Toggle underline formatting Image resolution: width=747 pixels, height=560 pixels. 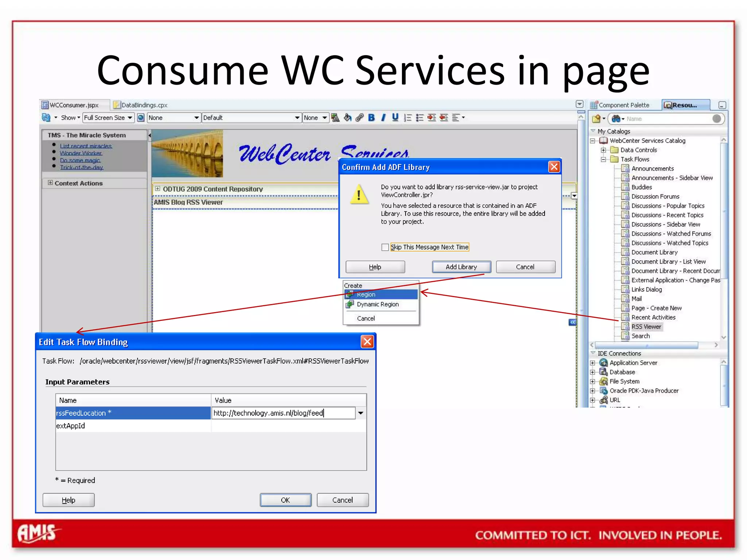[x=395, y=117]
